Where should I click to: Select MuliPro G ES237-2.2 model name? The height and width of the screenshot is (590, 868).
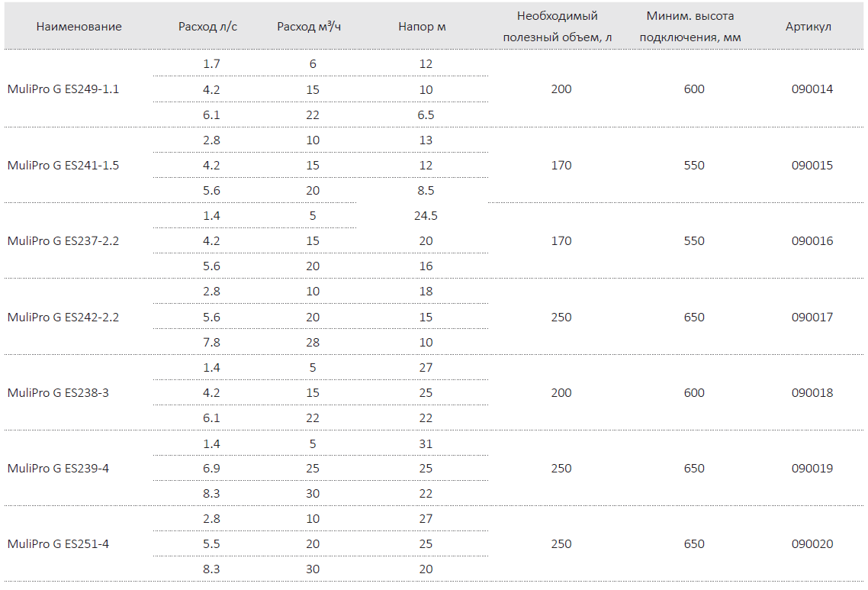(x=63, y=241)
